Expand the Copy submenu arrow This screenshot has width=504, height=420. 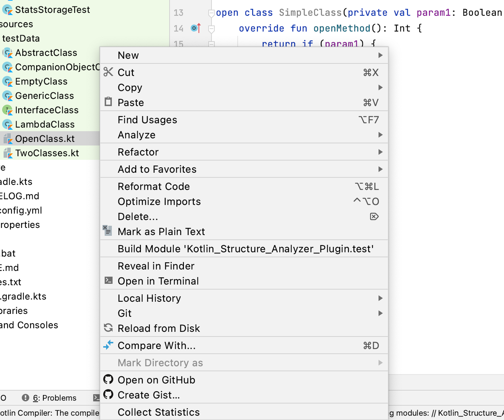(x=380, y=87)
